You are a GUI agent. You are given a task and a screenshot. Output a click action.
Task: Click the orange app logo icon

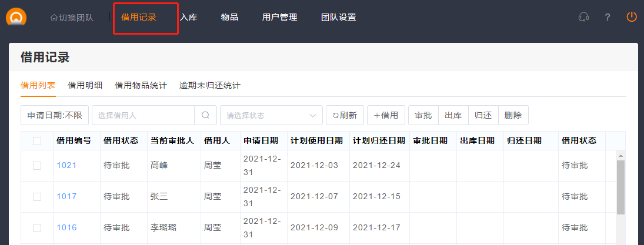pos(16,17)
